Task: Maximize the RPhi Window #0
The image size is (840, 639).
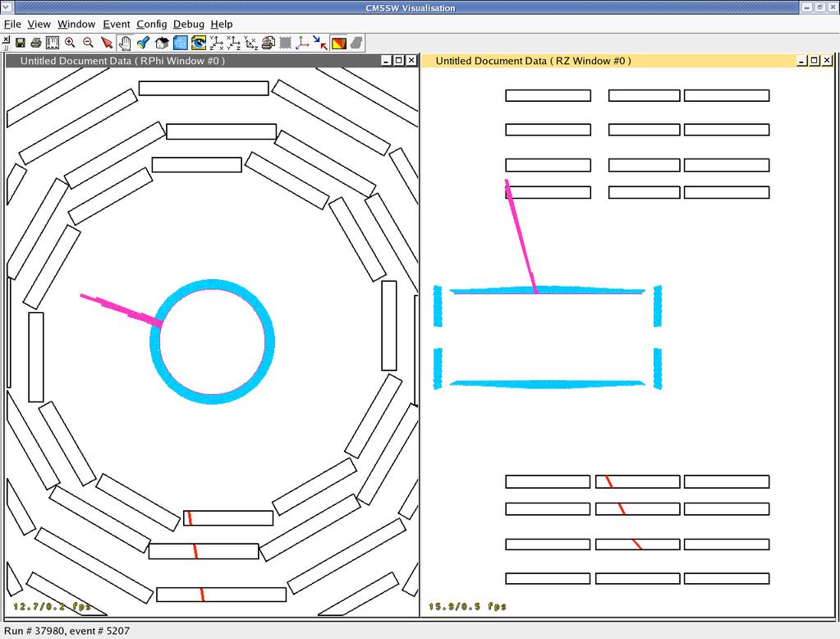Action: [398, 61]
